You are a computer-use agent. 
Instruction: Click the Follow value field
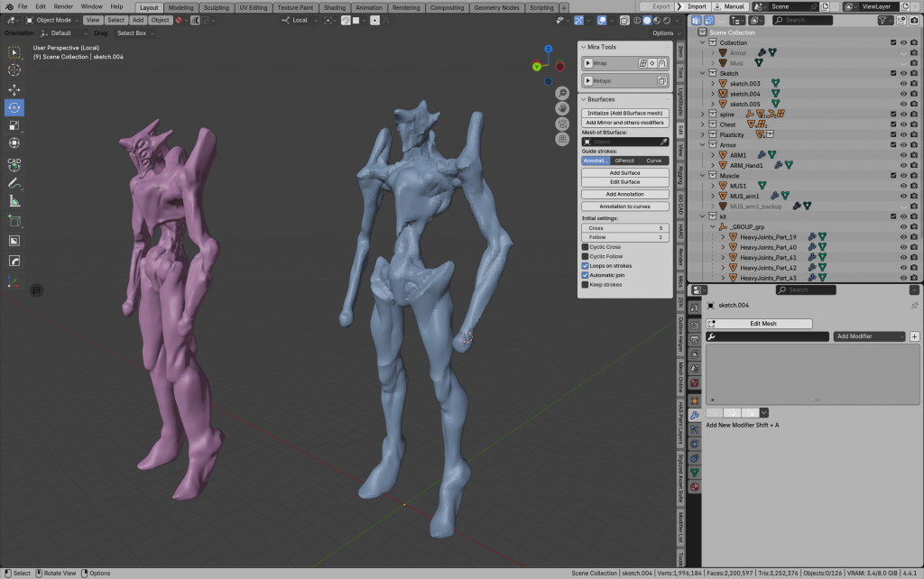click(x=625, y=237)
